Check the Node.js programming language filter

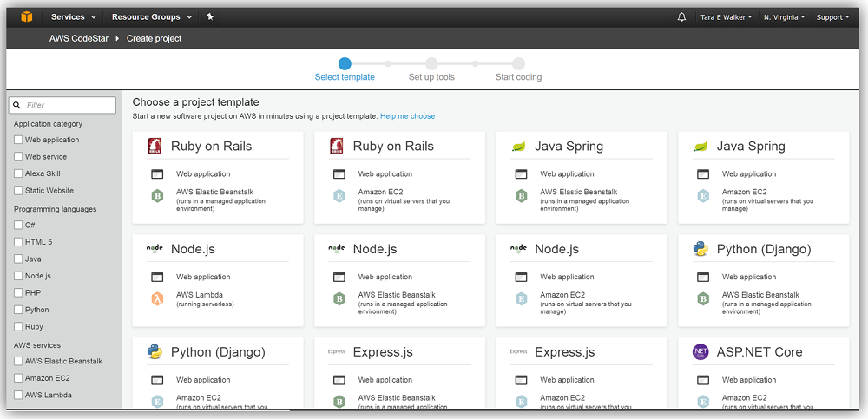coord(19,276)
